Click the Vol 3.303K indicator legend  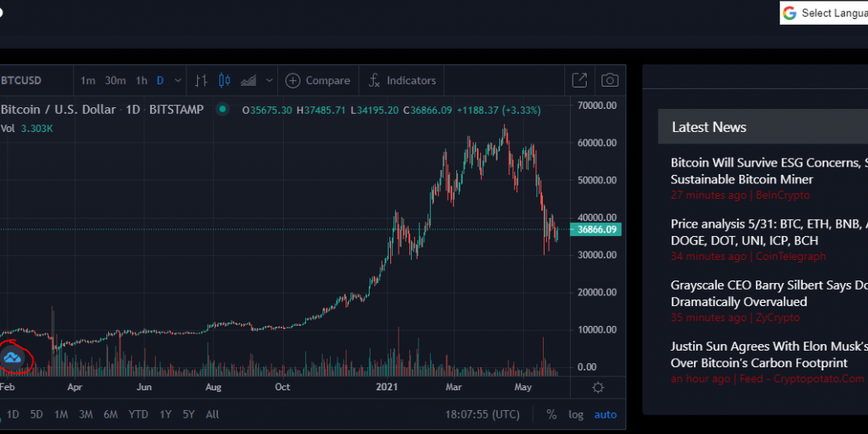(x=26, y=129)
